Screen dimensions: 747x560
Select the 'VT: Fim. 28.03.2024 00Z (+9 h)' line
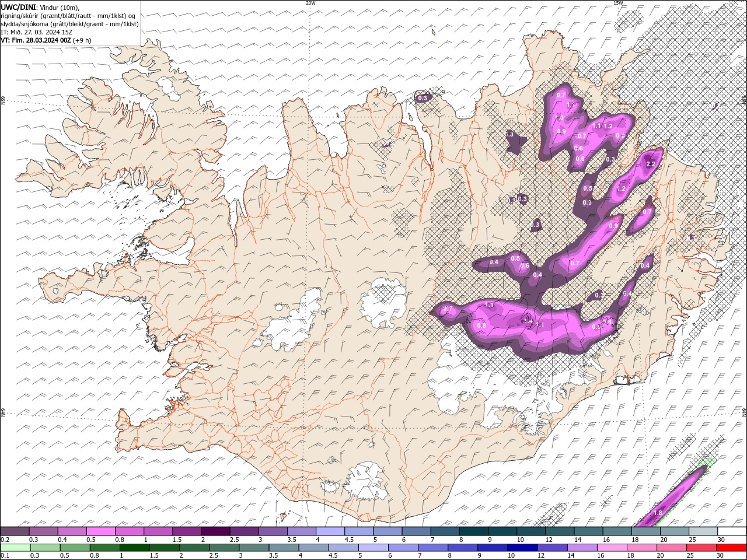46,40
